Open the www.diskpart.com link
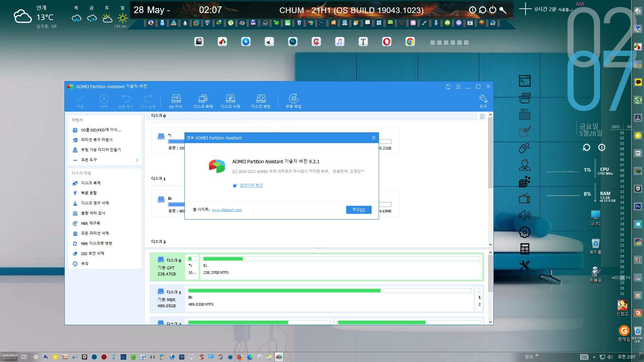644x362 pixels. click(x=226, y=210)
